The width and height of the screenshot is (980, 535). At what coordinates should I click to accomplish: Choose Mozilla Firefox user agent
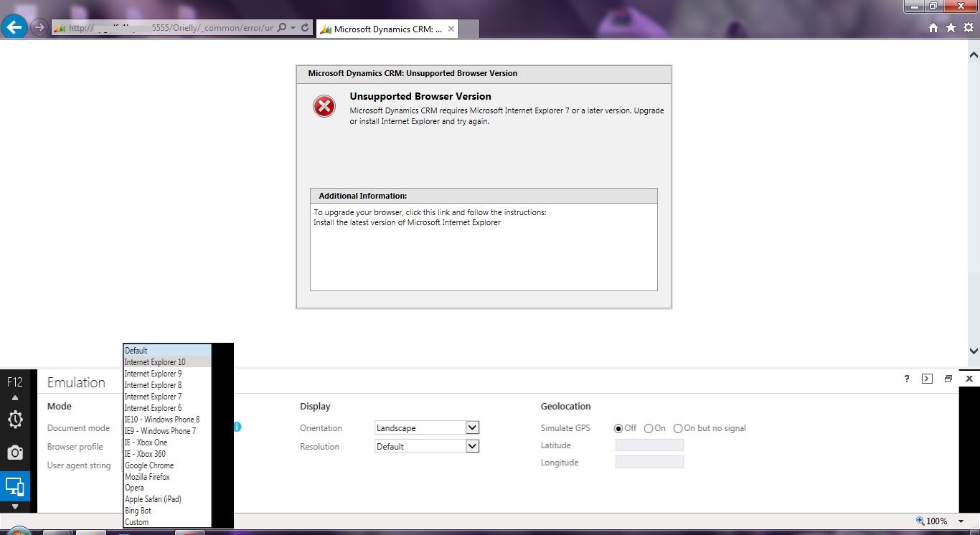(167, 477)
